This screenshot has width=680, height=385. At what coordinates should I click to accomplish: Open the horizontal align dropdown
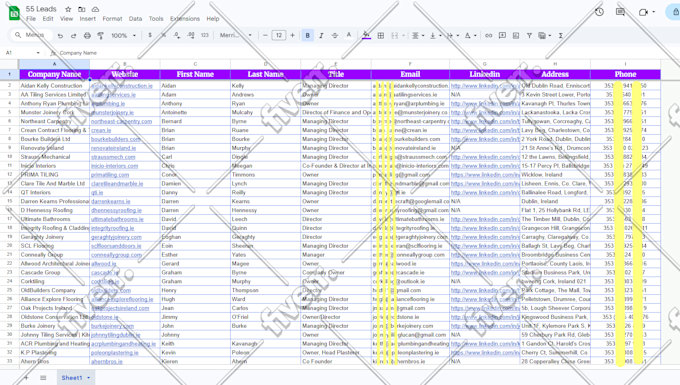[x=418, y=36]
